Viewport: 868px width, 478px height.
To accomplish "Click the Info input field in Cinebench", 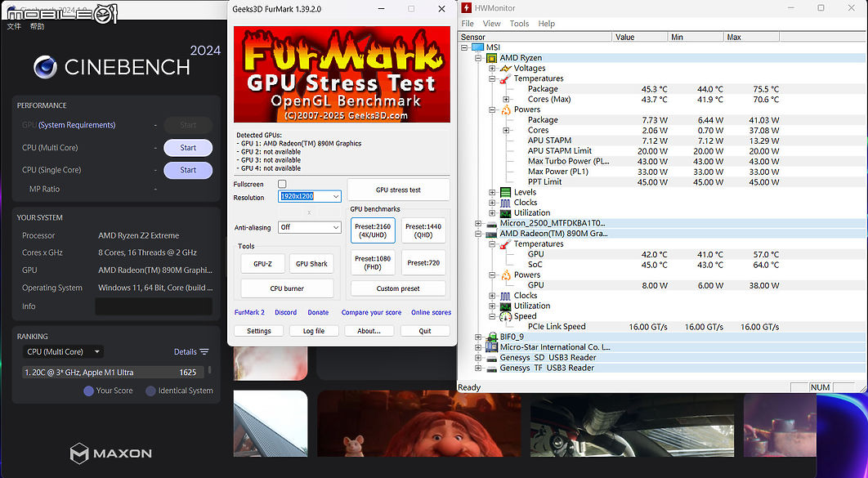I will (154, 306).
